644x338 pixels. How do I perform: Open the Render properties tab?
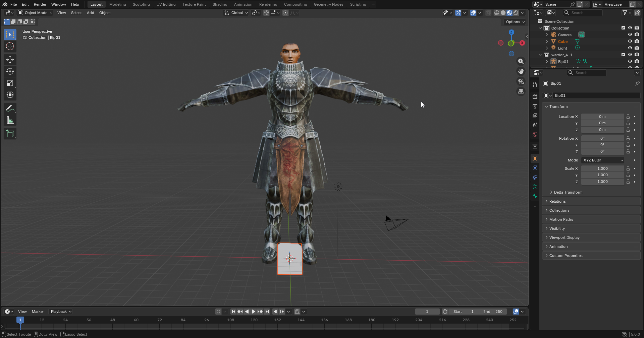535,96
